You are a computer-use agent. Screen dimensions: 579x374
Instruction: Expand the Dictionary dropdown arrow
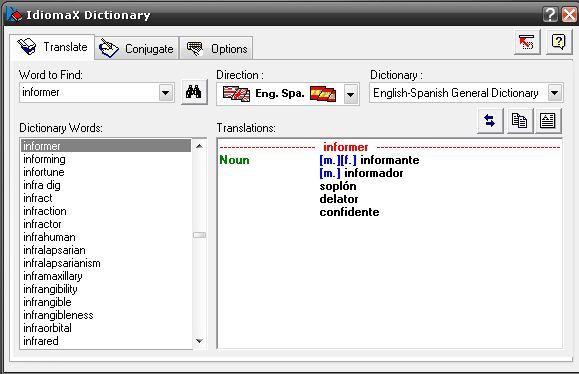(x=555, y=93)
